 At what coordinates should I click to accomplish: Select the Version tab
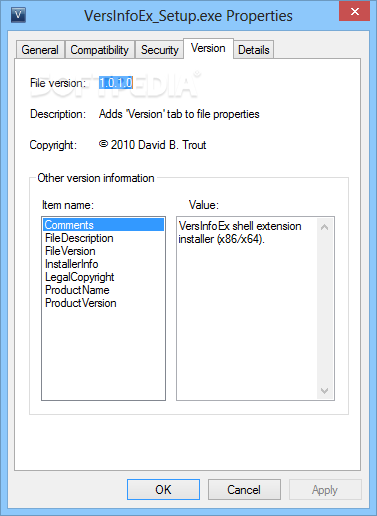pyautogui.click(x=208, y=48)
